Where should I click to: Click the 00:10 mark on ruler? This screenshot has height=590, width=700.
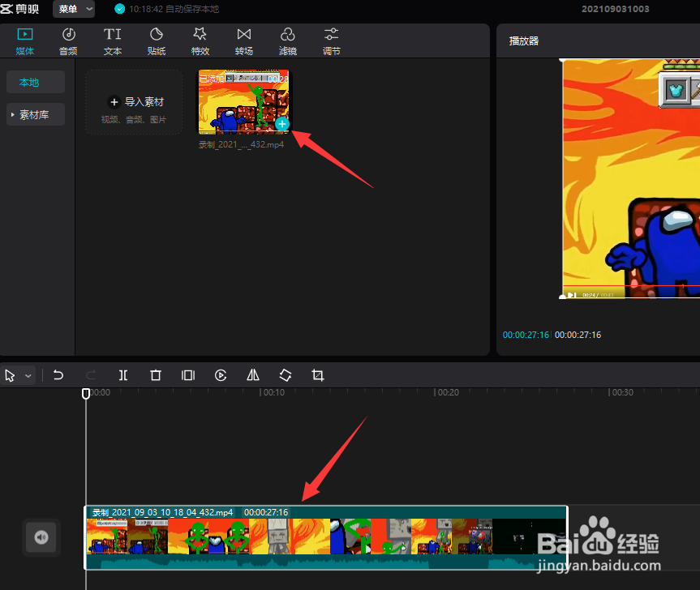coord(273,392)
